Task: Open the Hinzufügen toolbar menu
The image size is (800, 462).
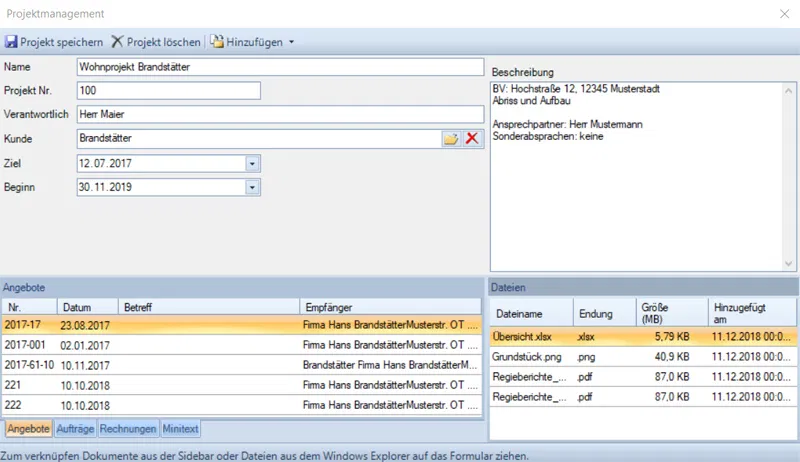Action: coord(252,42)
